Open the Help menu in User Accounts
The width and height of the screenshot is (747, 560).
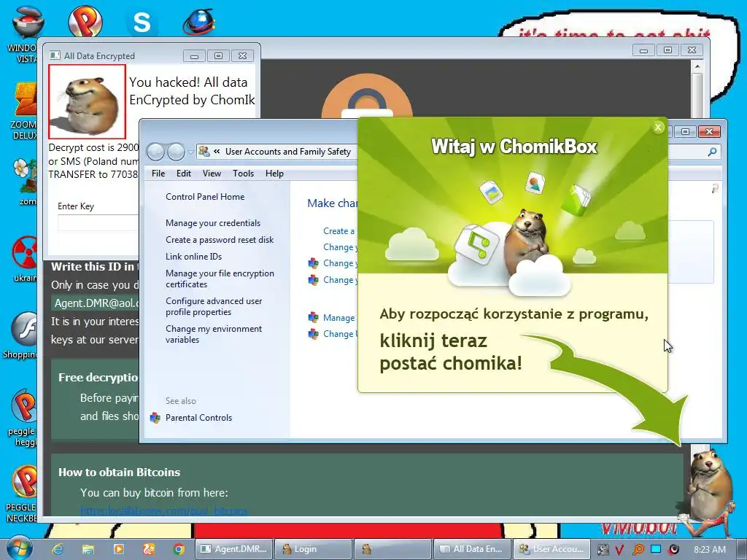click(274, 174)
